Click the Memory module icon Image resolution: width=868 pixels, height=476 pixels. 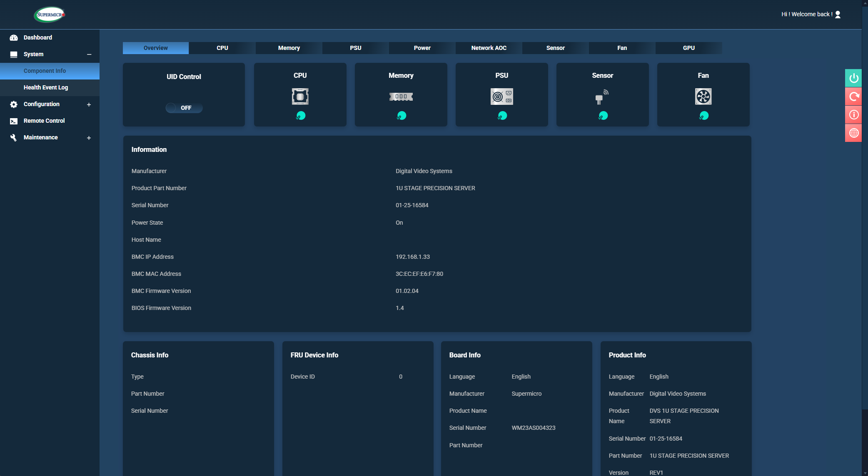[401, 97]
